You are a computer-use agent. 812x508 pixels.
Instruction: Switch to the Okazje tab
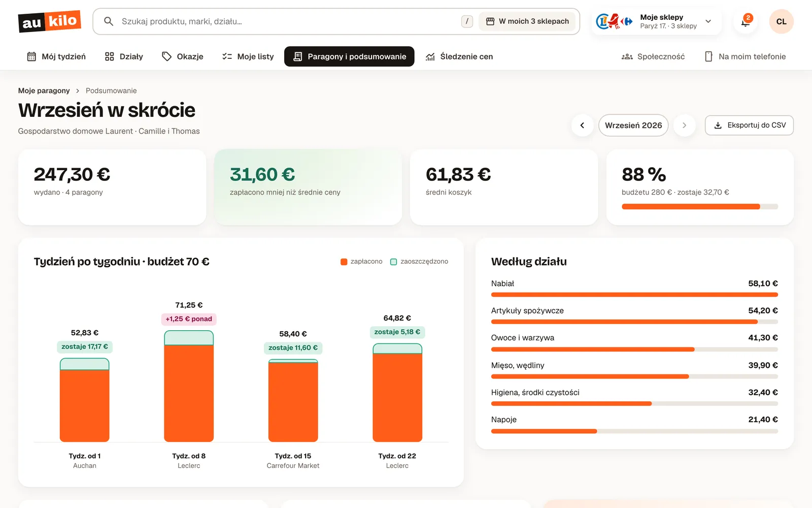[x=183, y=56]
